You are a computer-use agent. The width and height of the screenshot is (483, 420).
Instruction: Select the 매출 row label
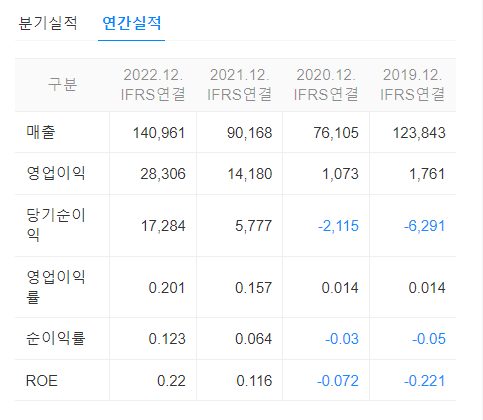coord(41,132)
